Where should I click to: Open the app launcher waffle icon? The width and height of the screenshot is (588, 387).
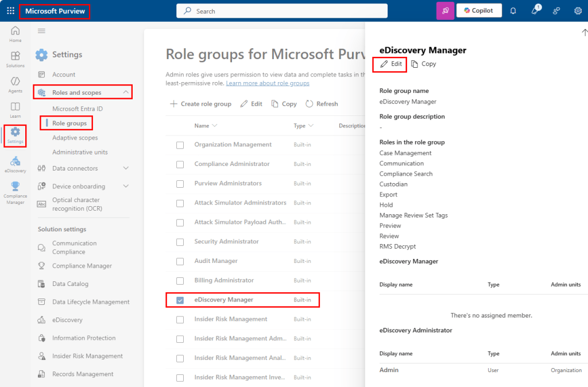(10, 11)
